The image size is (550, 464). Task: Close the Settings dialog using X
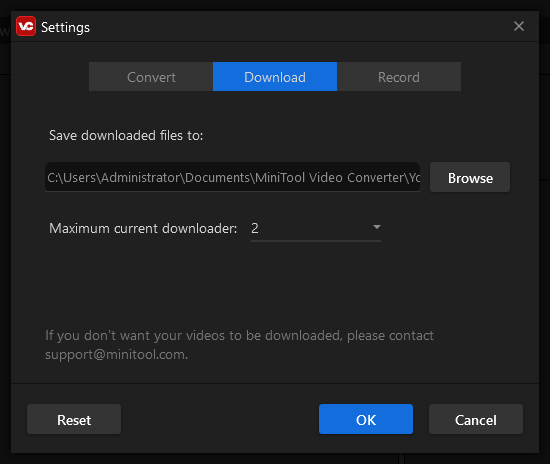(x=519, y=26)
